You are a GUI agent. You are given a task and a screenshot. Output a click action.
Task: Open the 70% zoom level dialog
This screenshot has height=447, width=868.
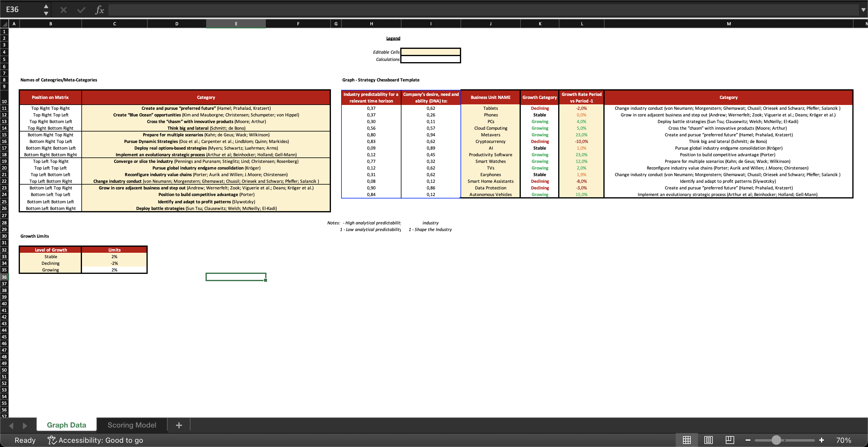[843, 440]
